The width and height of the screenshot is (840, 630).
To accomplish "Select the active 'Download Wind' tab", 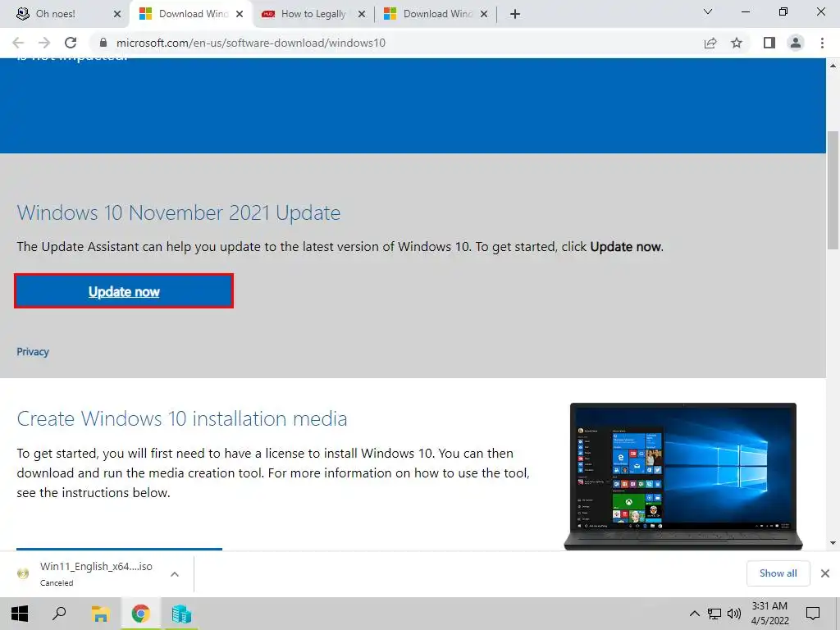I will [x=191, y=14].
